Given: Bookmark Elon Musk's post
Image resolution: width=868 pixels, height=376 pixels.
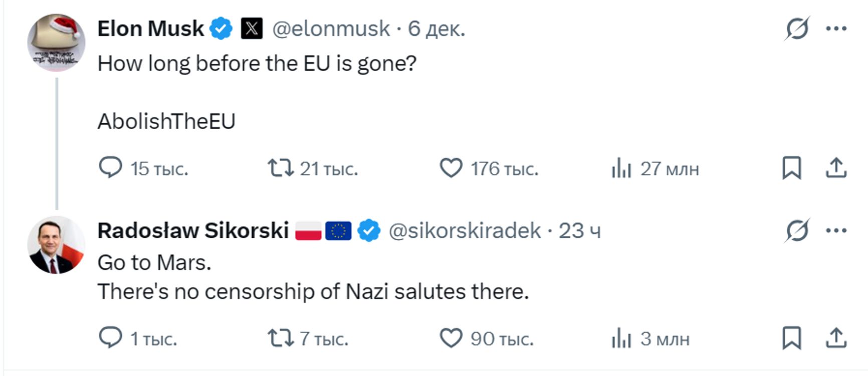Looking at the screenshot, I should (791, 168).
